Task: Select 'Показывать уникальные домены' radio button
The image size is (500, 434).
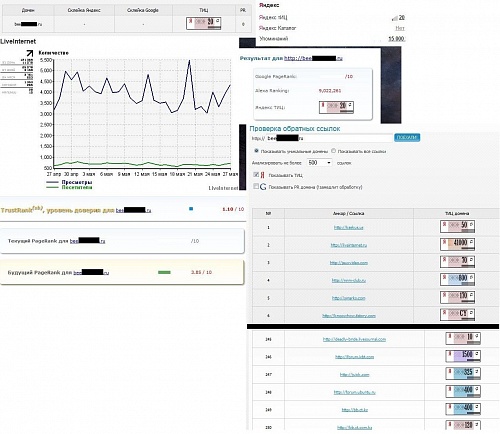Action: (256, 151)
